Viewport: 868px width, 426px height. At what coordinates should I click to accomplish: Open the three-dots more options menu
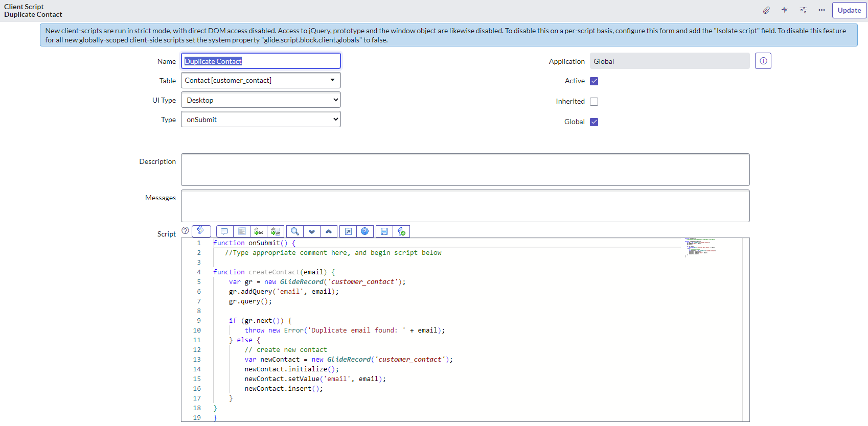click(821, 10)
